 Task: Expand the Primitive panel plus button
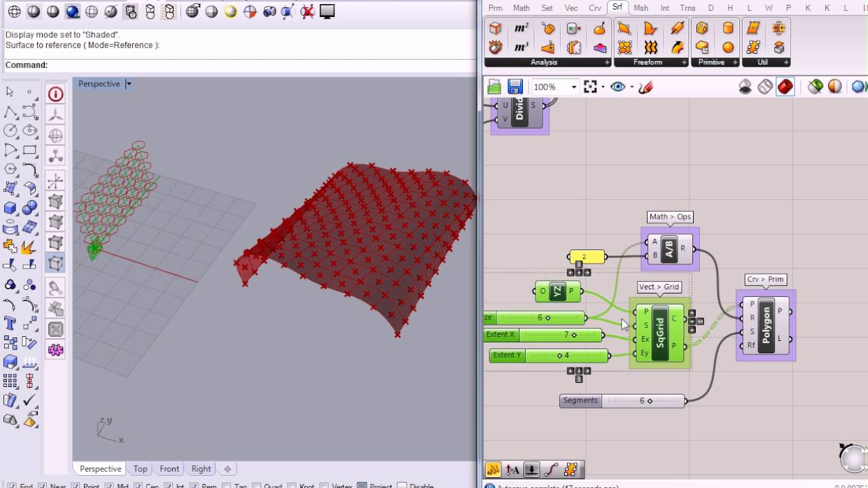point(736,62)
